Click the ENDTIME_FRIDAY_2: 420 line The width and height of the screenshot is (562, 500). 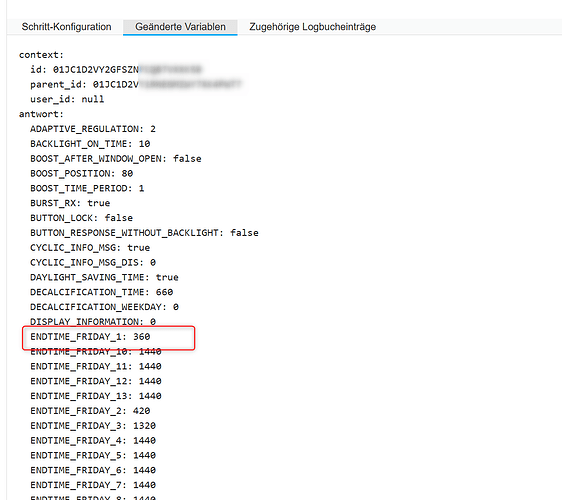(x=90, y=411)
